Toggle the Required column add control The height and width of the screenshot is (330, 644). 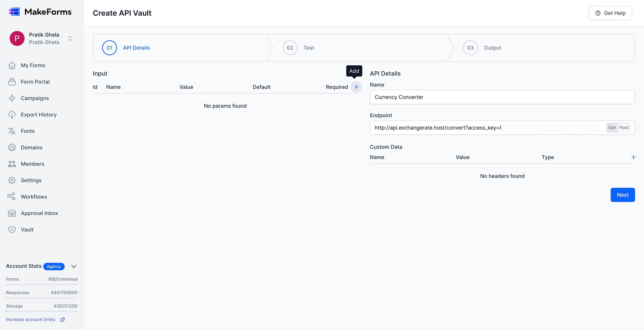coord(356,87)
